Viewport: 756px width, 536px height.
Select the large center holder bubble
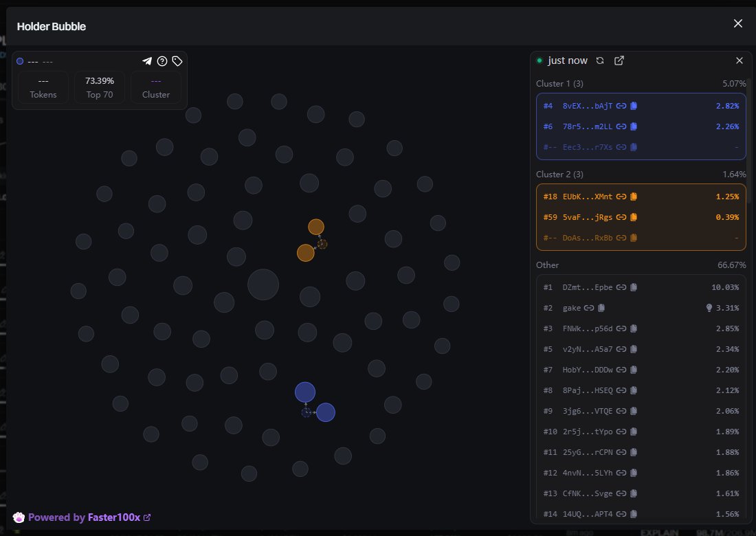pos(263,285)
